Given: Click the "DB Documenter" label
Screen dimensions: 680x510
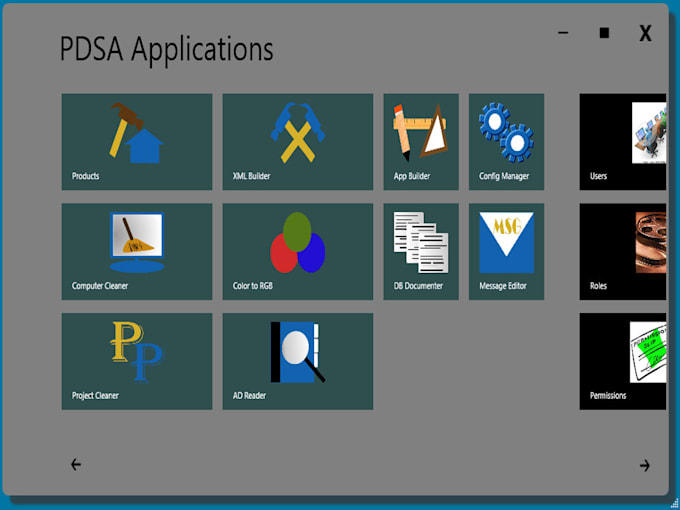Looking at the screenshot, I should tap(418, 286).
